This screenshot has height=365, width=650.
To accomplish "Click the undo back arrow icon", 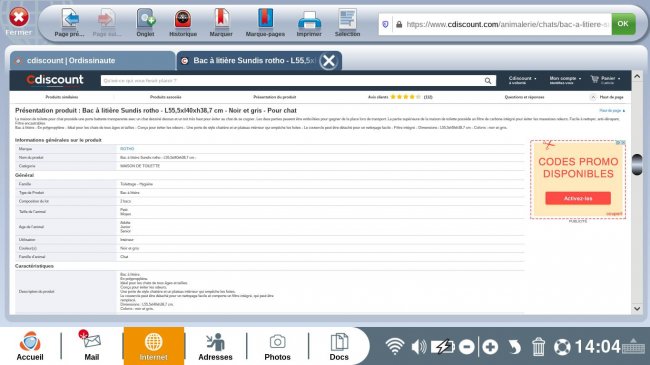I will point(514,347).
